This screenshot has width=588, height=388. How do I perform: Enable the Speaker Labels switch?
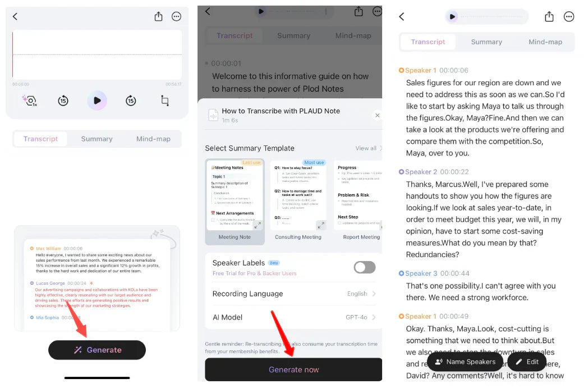(x=365, y=267)
